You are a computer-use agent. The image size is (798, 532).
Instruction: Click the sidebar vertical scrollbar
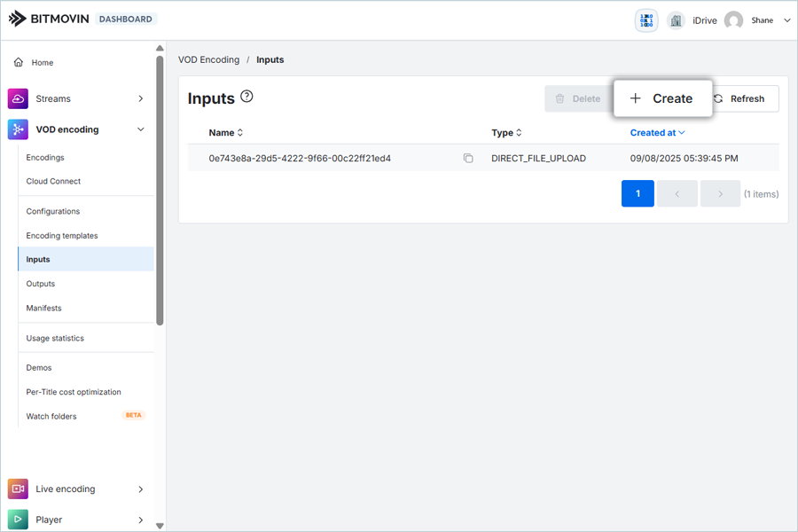coord(160,191)
